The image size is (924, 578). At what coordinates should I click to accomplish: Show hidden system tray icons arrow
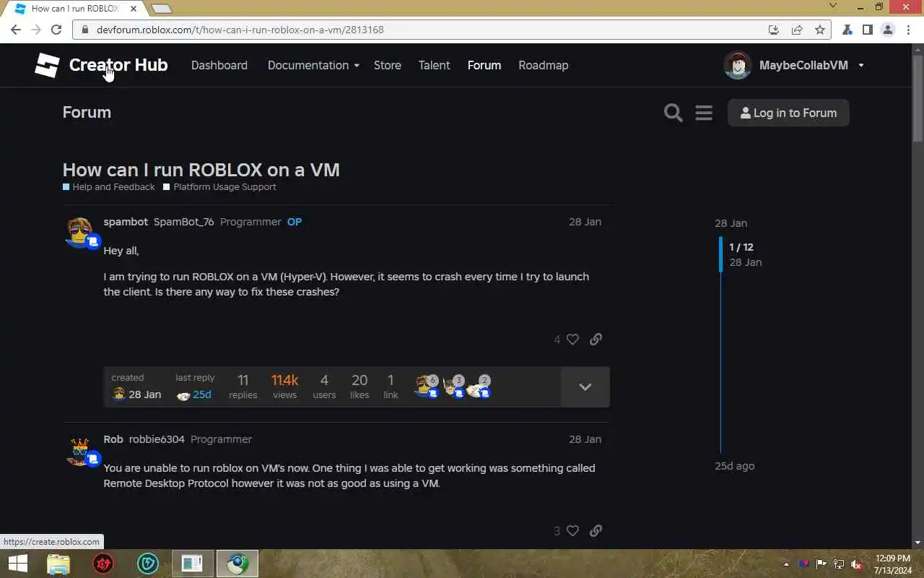point(786,564)
